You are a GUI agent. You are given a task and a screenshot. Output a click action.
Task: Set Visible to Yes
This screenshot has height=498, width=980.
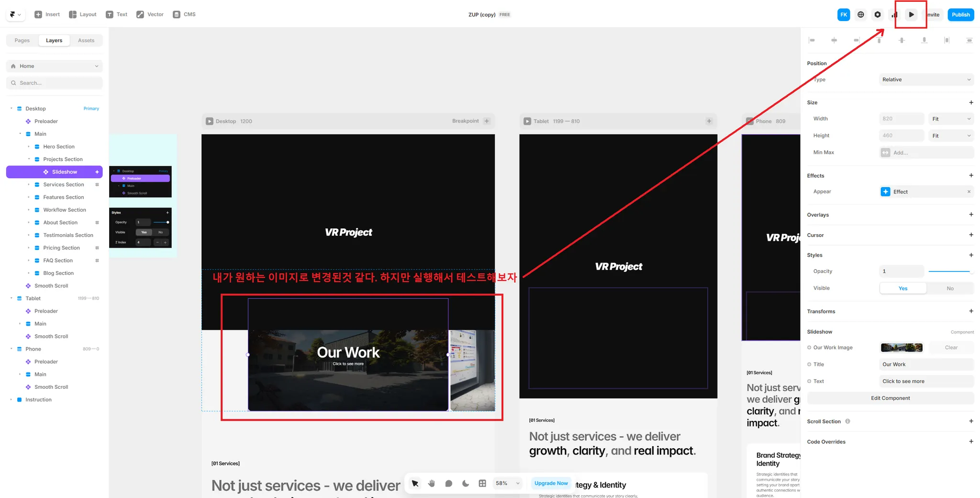tap(903, 288)
